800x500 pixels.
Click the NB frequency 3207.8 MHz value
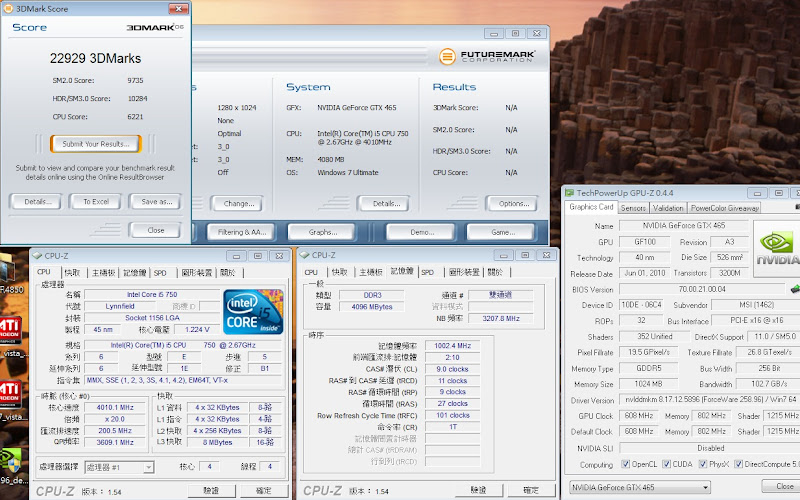coord(501,318)
